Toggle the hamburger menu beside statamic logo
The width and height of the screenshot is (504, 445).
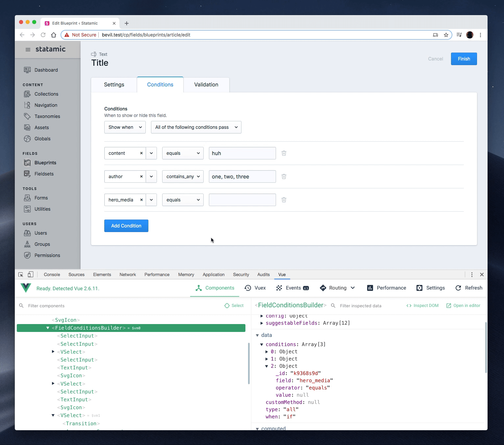28,50
